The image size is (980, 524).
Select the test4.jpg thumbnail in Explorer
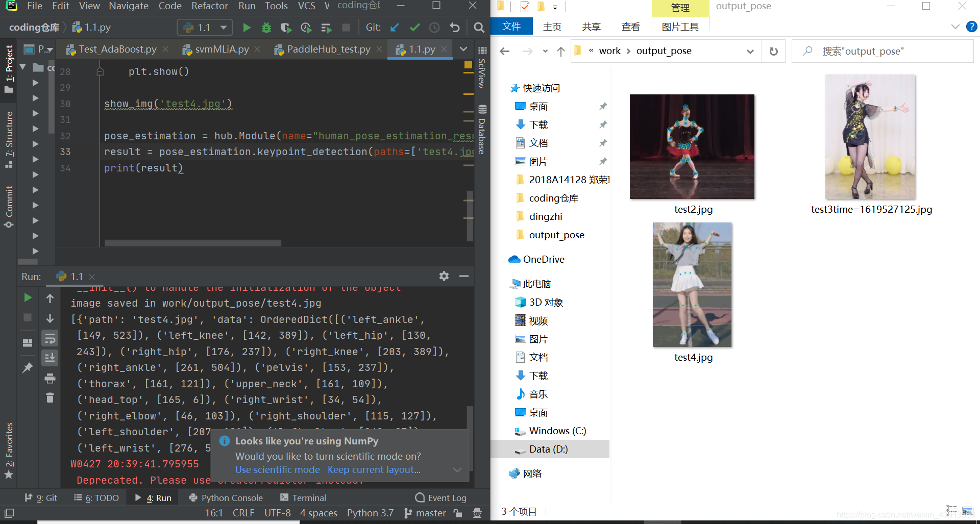pos(692,285)
